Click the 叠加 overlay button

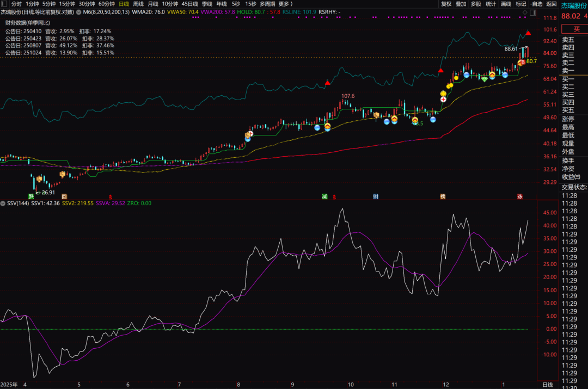pyautogui.click(x=461, y=4)
